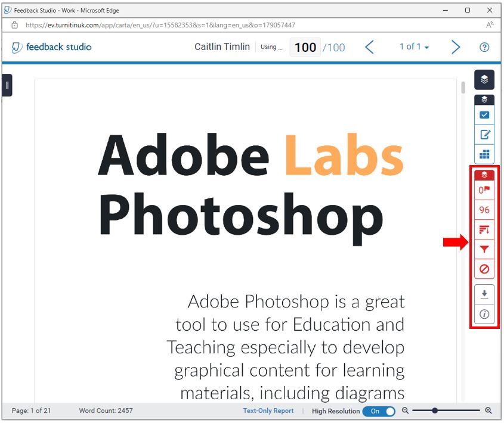Click zoom in magnifier icon
504x423 pixels.
point(488,410)
